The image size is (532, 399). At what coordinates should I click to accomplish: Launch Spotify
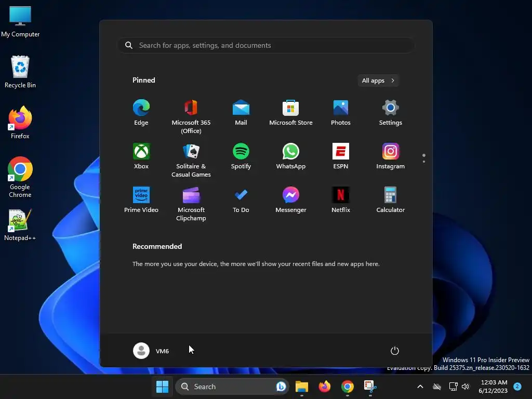click(x=241, y=156)
